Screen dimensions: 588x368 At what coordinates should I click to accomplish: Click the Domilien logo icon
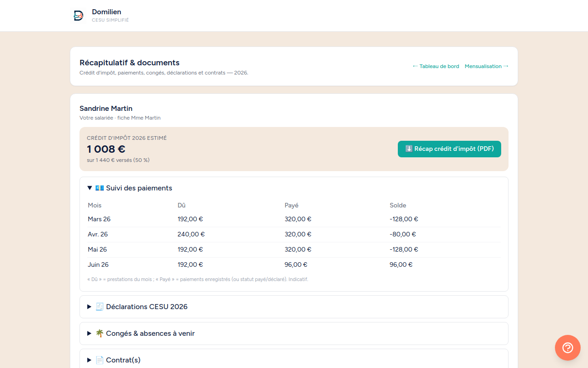pyautogui.click(x=79, y=16)
